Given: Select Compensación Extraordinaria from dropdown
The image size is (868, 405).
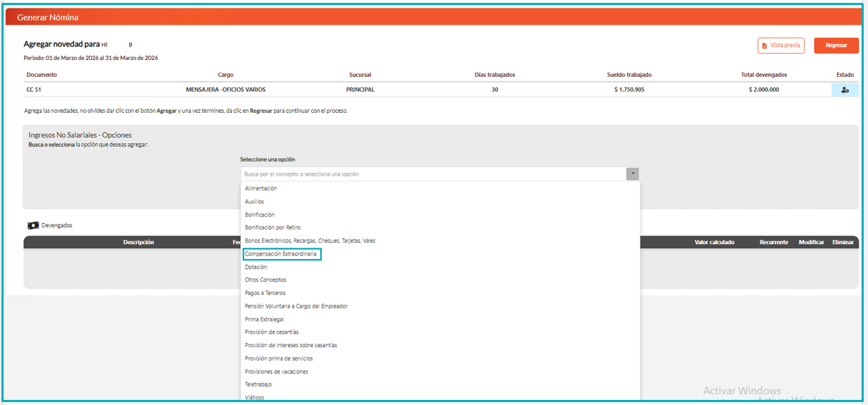Looking at the screenshot, I should point(281,254).
